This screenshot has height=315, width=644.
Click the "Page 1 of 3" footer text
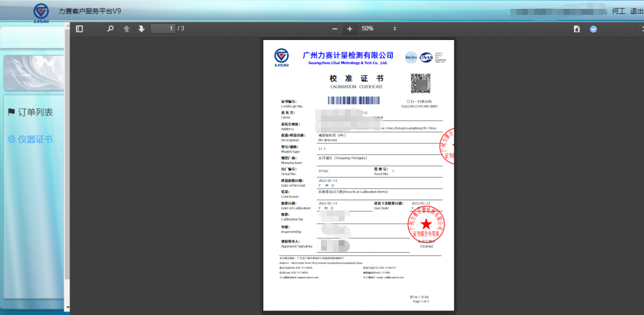(421, 301)
